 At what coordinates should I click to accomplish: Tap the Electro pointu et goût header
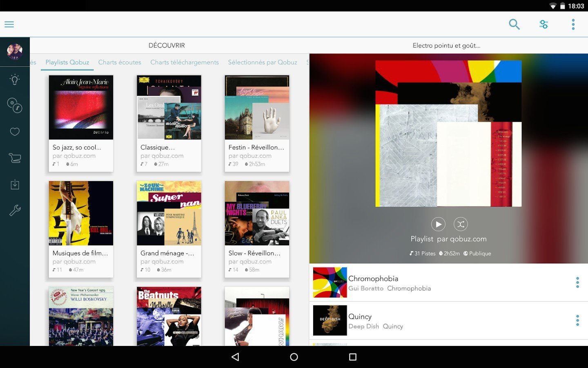coord(446,45)
